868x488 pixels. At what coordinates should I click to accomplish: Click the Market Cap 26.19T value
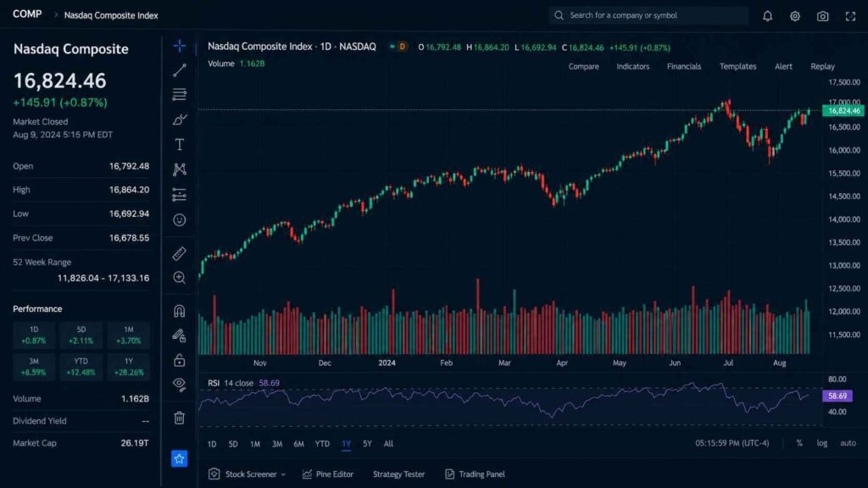coord(135,443)
